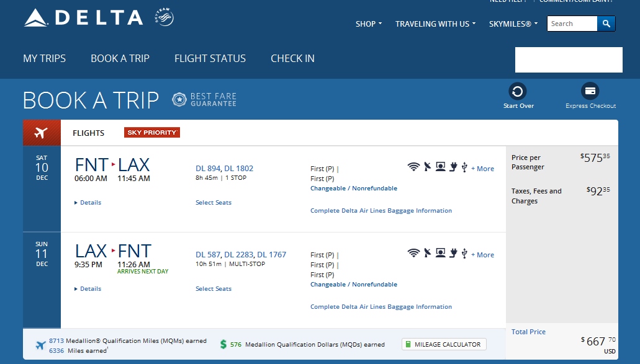Screen dimensions: 640x364
Task: Click the USB port icon on the return flight
Action: coord(464,253)
